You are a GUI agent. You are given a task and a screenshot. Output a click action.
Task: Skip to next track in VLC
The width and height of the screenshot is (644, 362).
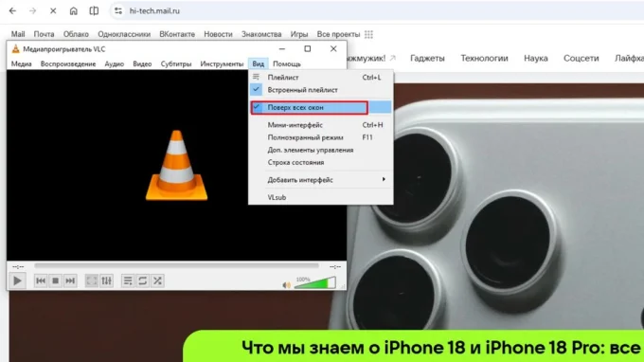[70, 281]
